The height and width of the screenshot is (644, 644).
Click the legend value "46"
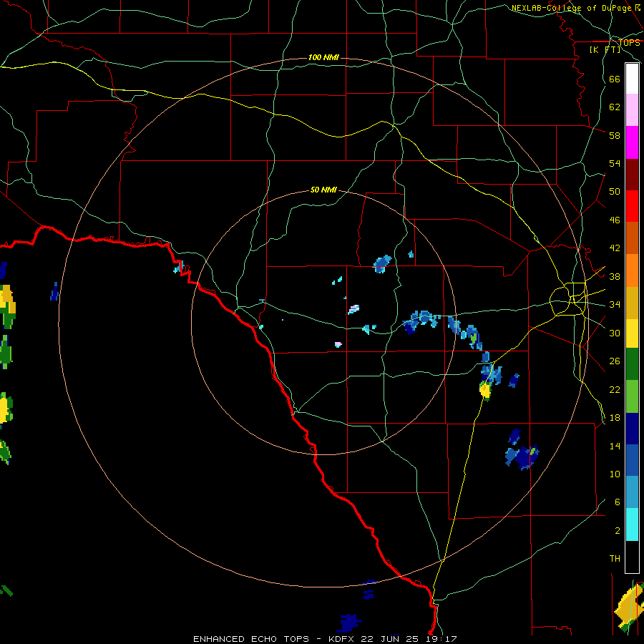click(x=615, y=220)
